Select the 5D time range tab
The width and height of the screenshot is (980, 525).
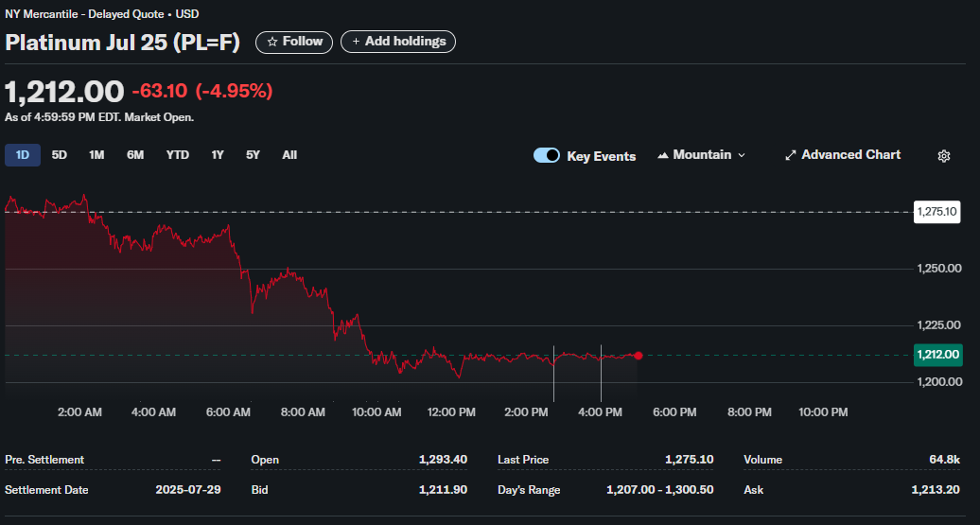60,155
